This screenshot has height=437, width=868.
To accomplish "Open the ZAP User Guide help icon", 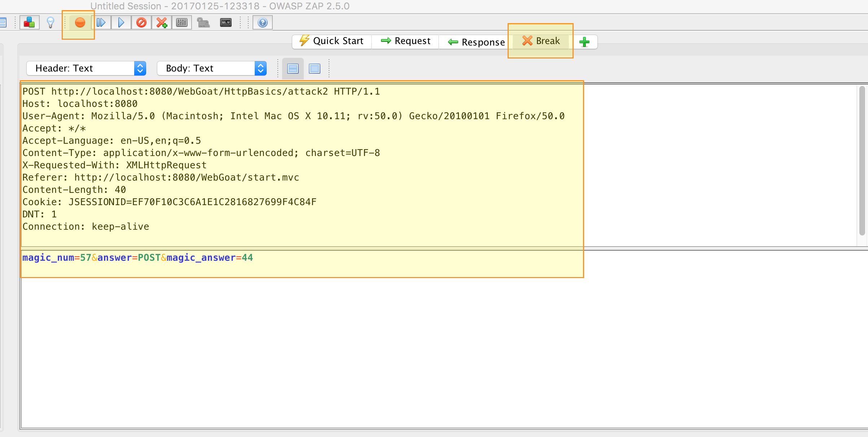I will point(263,22).
